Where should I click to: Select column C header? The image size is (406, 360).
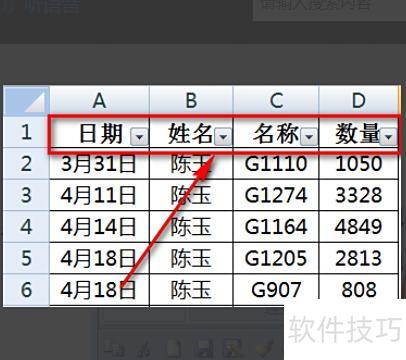point(276,101)
